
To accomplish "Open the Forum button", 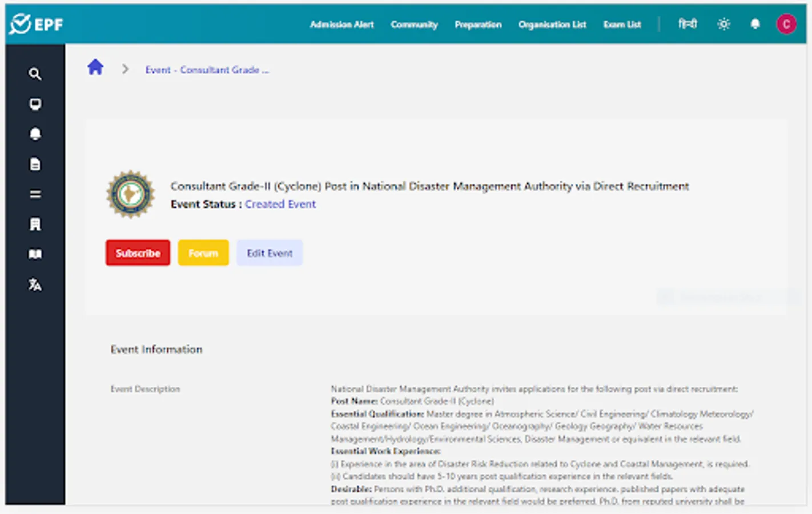I will (203, 253).
